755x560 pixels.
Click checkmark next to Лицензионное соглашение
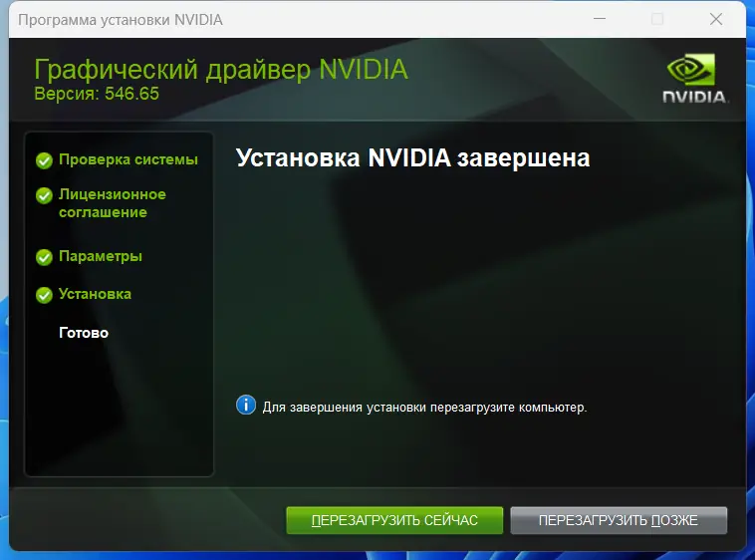44,195
